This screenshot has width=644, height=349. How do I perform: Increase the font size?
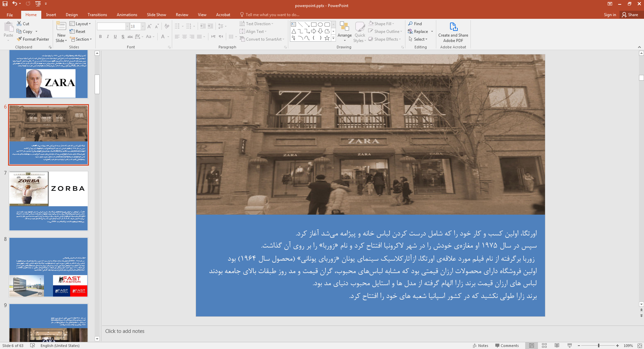coord(149,27)
